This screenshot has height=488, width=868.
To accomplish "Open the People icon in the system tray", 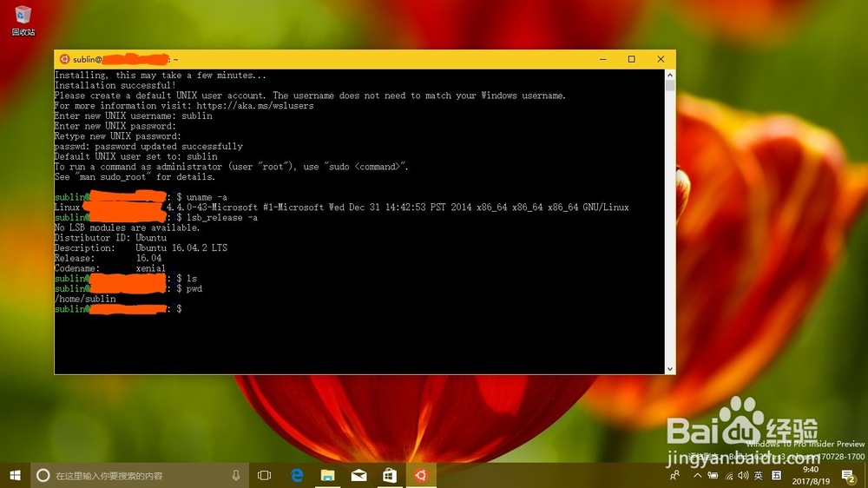I will tap(674, 475).
